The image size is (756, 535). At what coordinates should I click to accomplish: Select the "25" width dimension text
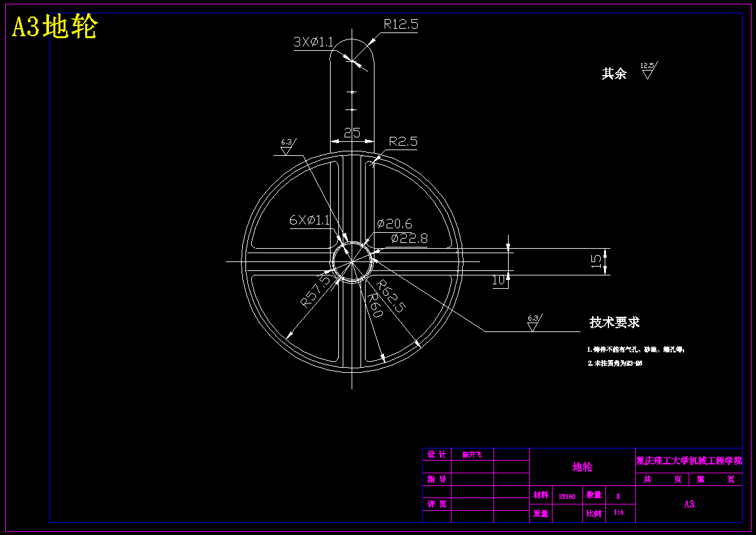click(352, 133)
